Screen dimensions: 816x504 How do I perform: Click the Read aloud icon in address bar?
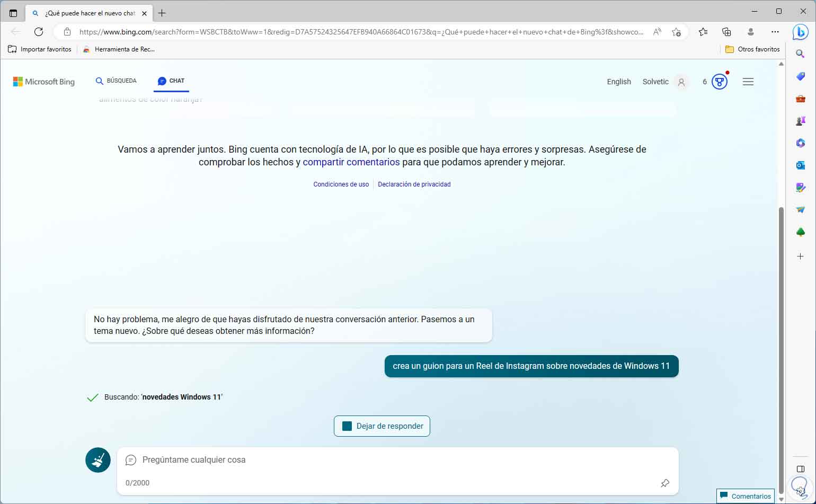click(657, 32)
